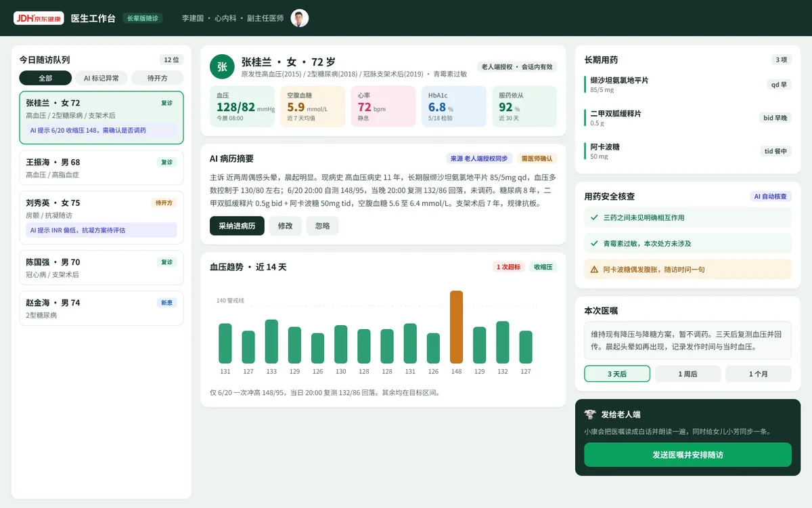Open the 心率 72 bpm metric card
Screen dimensions: 812x508
[383, 106]
